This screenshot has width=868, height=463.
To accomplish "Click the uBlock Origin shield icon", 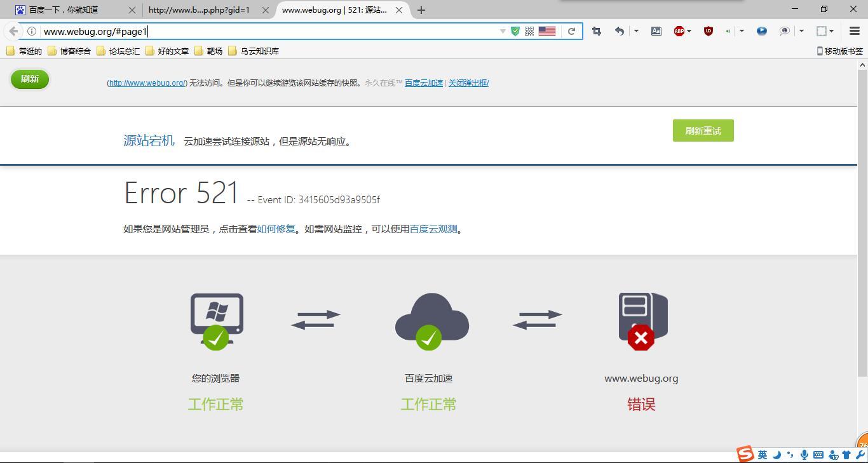I will (709, 30).
